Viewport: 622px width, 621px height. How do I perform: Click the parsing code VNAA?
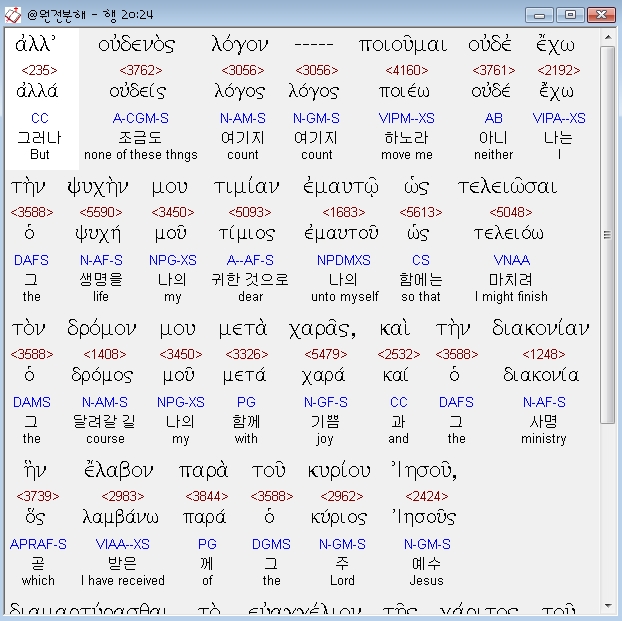coord(511,260)
